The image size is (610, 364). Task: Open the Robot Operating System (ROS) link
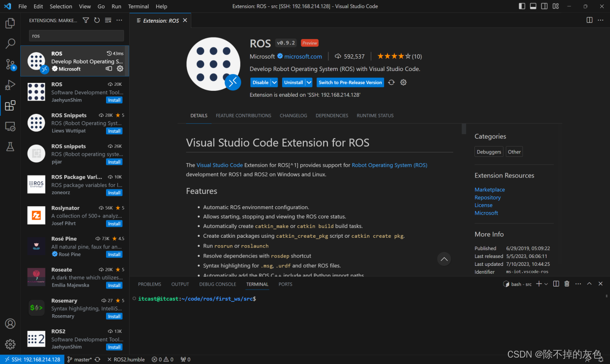(x=390, y=165)
